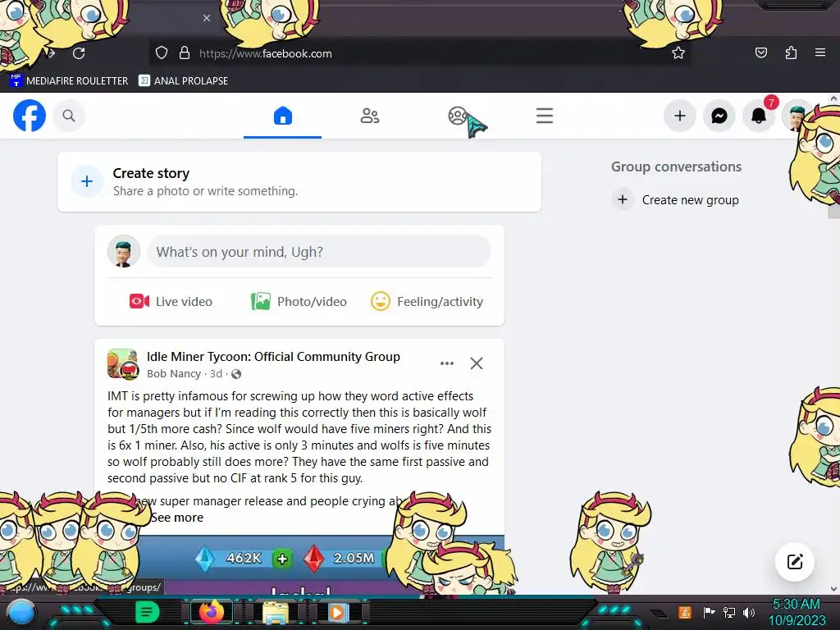Screen dimensions: 840x630
Task: Click the Windows Start orb
Action: (21, 612)
